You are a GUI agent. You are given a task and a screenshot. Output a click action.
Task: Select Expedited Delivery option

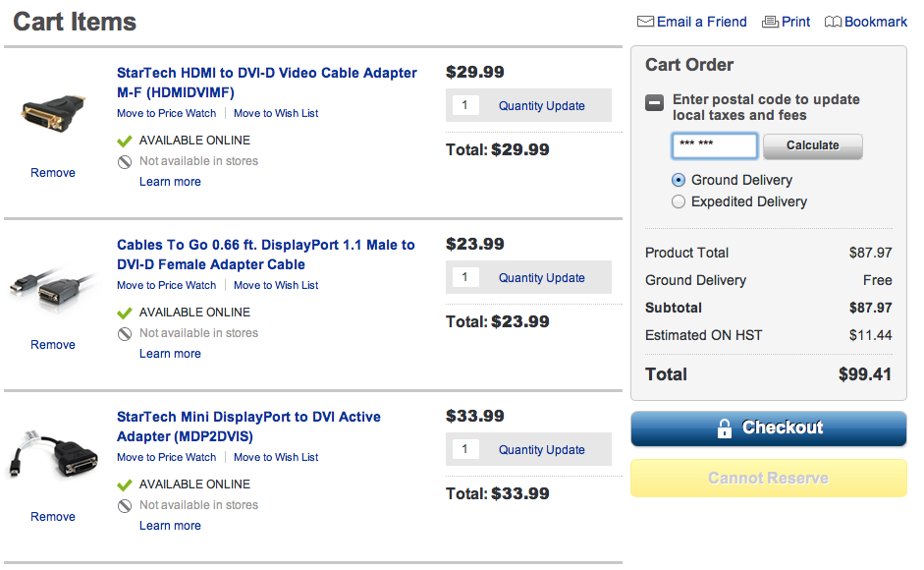click(679, 202)
